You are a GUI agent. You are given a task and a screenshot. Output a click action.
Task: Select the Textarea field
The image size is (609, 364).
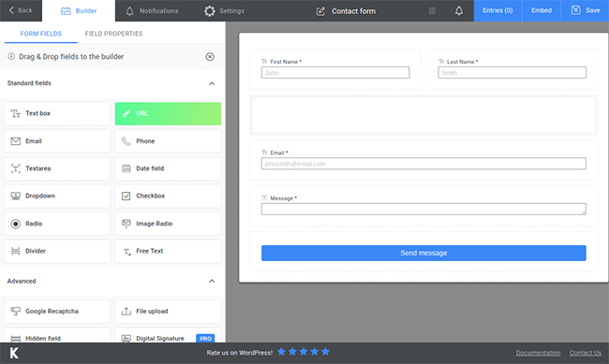(x=57, y=168)
